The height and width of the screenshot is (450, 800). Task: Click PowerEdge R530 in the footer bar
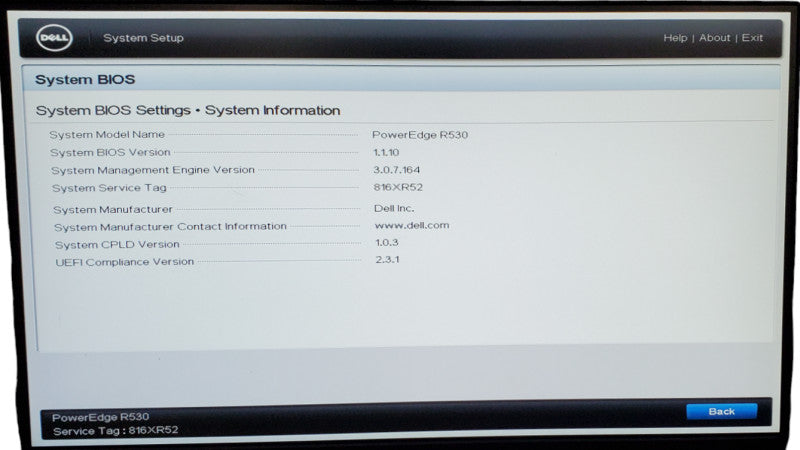pos(101,417)
